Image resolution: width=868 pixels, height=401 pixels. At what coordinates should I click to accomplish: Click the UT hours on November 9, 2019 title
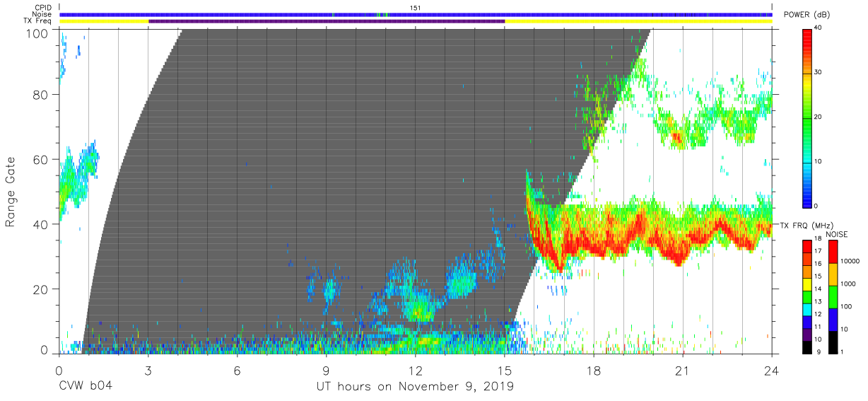pos(415,387)
